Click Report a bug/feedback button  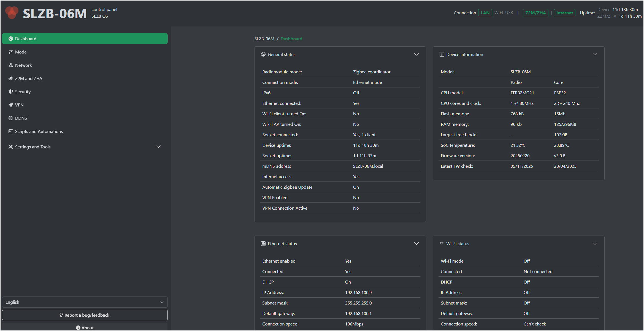[85, 315]
